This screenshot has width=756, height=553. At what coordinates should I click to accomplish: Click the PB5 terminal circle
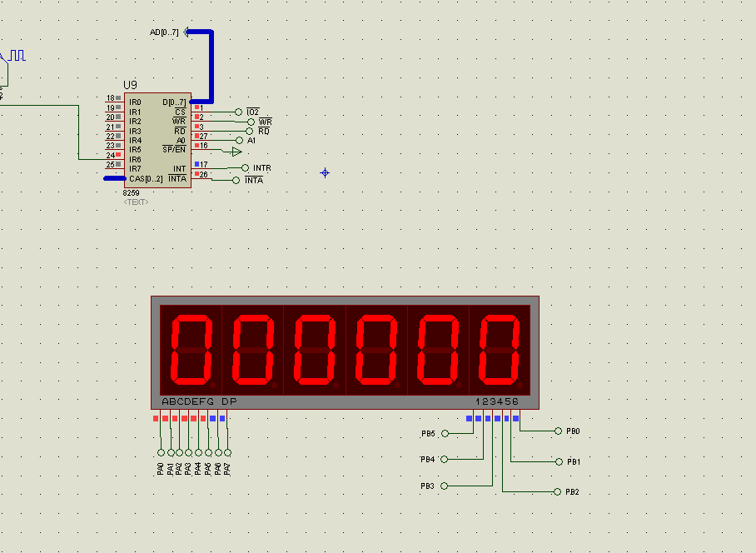(445, 433)
